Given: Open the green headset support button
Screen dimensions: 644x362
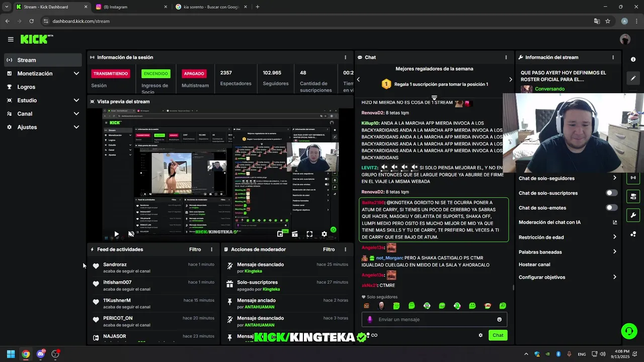Looking at the screenshot, I should tap(629, 331).
